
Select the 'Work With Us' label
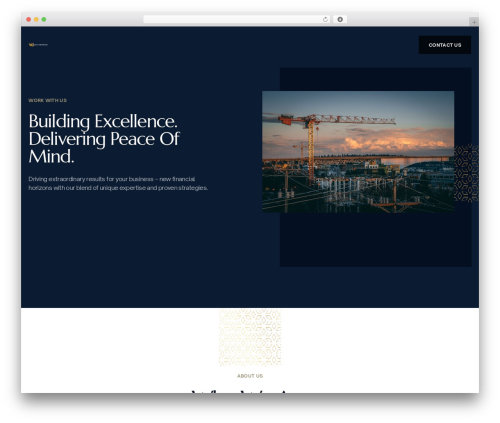coord(48,100)
